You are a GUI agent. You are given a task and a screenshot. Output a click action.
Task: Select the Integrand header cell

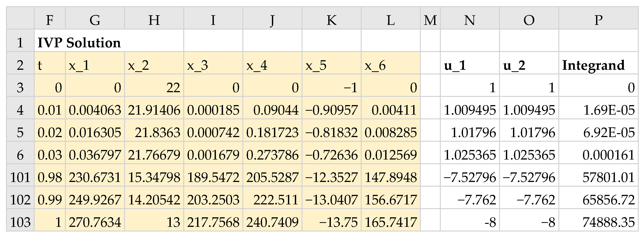[x=598, y=65]
